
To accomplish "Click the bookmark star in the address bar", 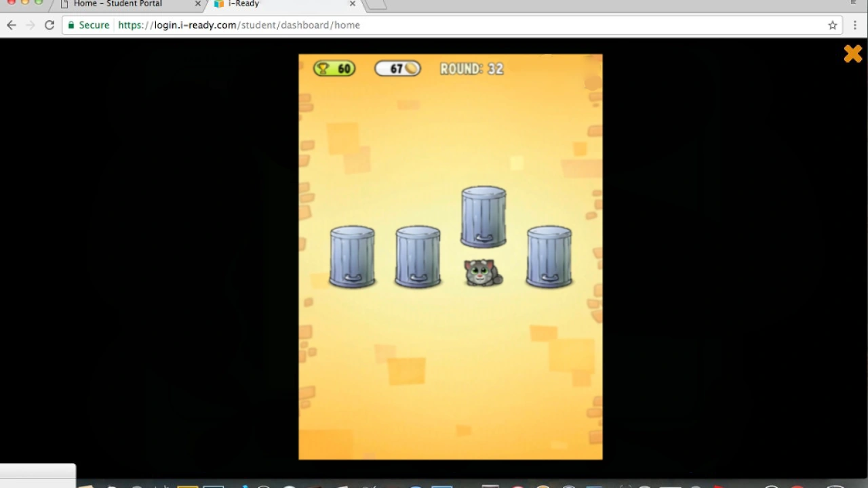I will point(832,24).
